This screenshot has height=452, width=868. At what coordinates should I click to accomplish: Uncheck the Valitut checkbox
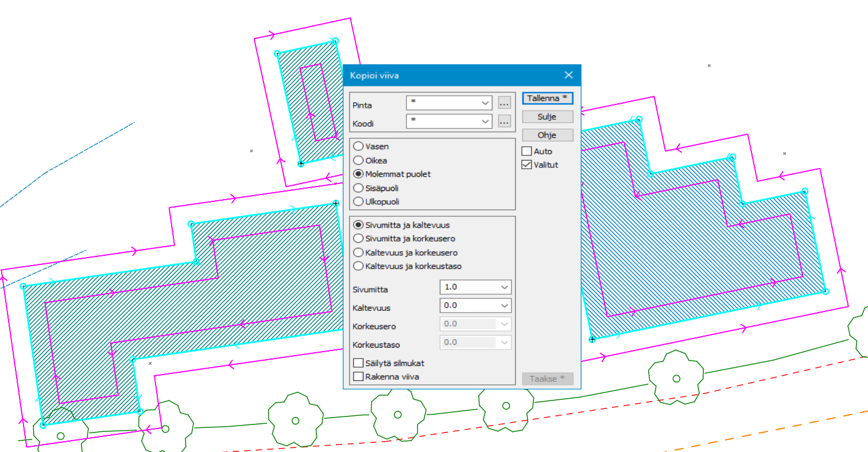526,165
